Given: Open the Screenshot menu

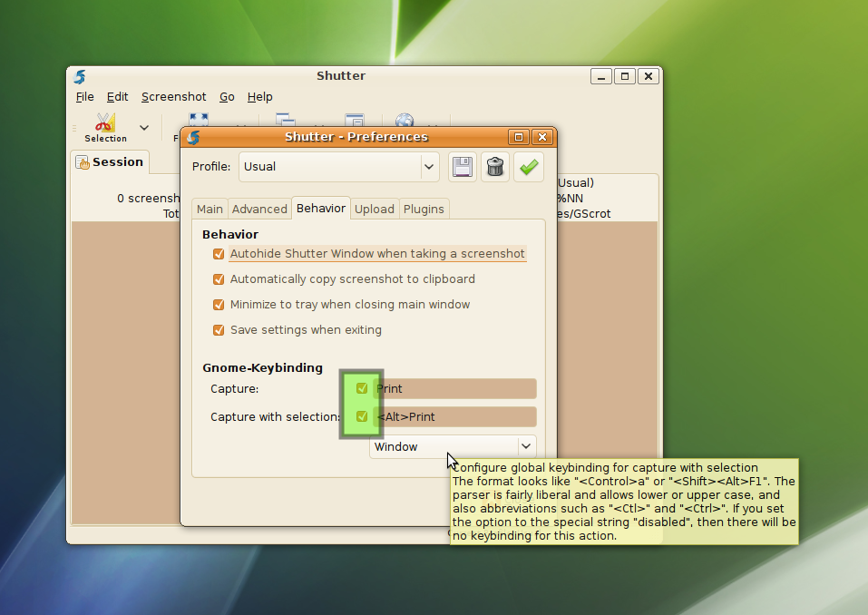Looking at the screenshot, I should click(x=173, y=97).
